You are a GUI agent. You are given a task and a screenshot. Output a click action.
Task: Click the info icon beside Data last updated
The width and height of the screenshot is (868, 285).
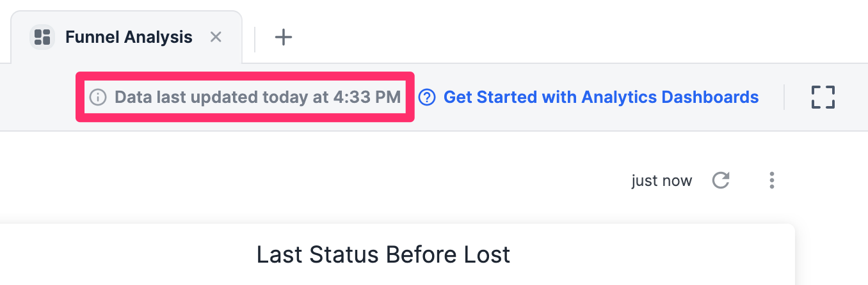click(x=98, y=98)
